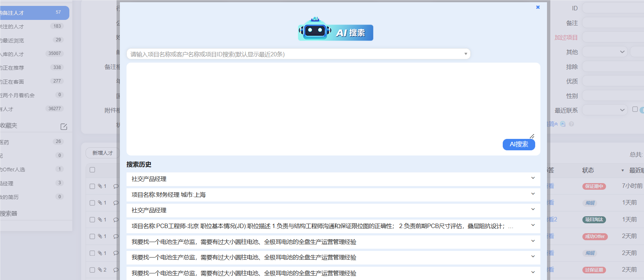Image resolution: width=644 pixels, height=280 pixels.
Task: Focus the 备注 input field
Action: (x=613, y=23)
